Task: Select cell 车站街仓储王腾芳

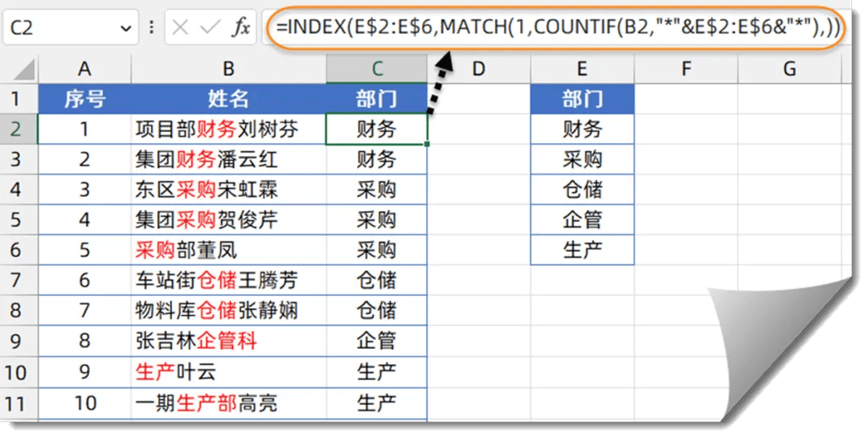Action: pos(228,280)
